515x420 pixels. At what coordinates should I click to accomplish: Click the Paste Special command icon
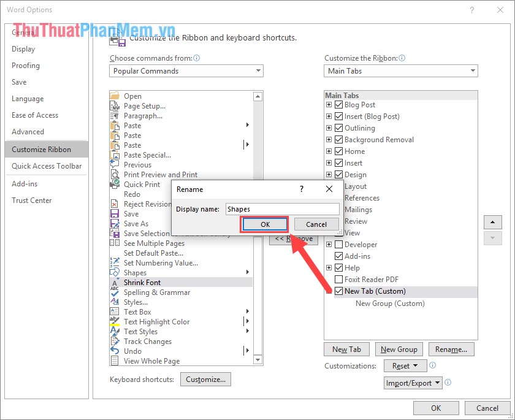115,155
